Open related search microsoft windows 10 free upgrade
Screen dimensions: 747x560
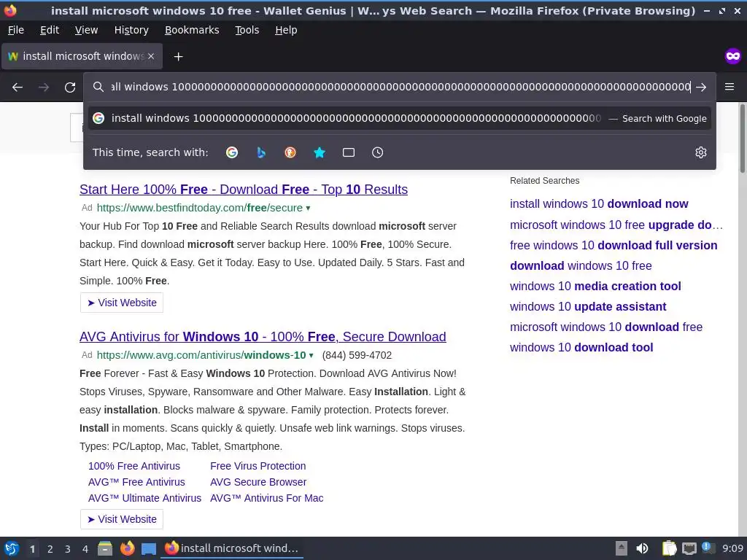(616, 225)
